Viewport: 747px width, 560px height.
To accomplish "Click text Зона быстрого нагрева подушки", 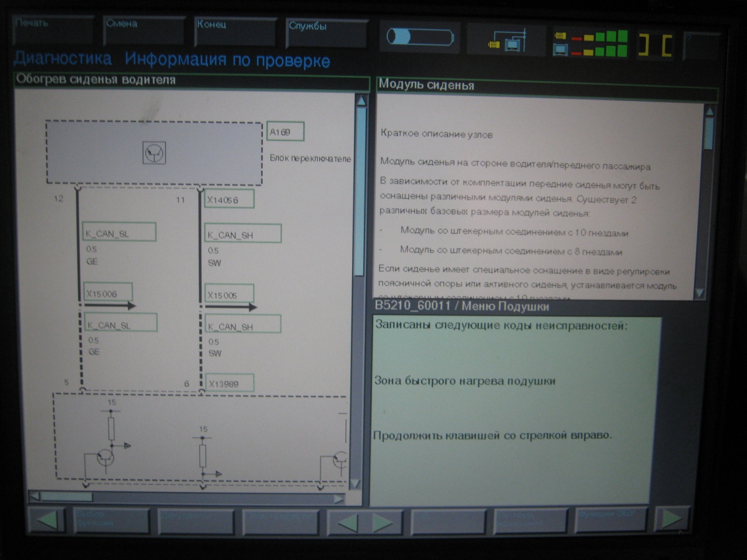I will pyautogui.click(x=465, y=381).
